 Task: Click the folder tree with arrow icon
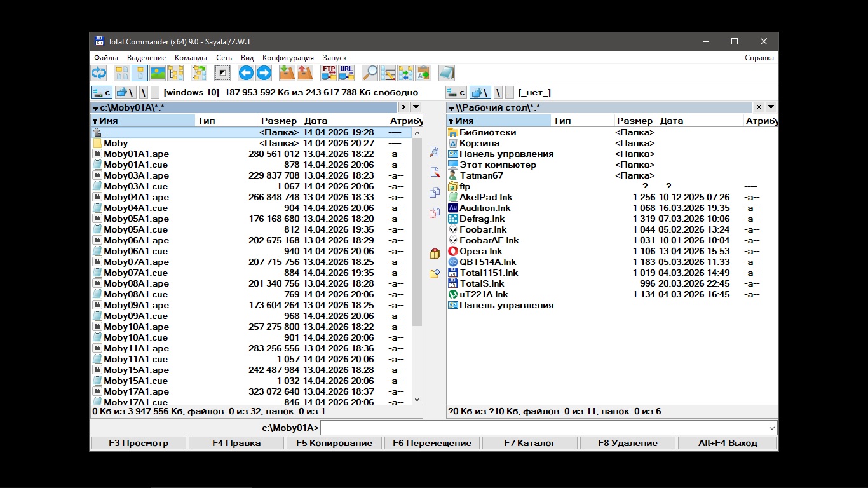[199, 73]
